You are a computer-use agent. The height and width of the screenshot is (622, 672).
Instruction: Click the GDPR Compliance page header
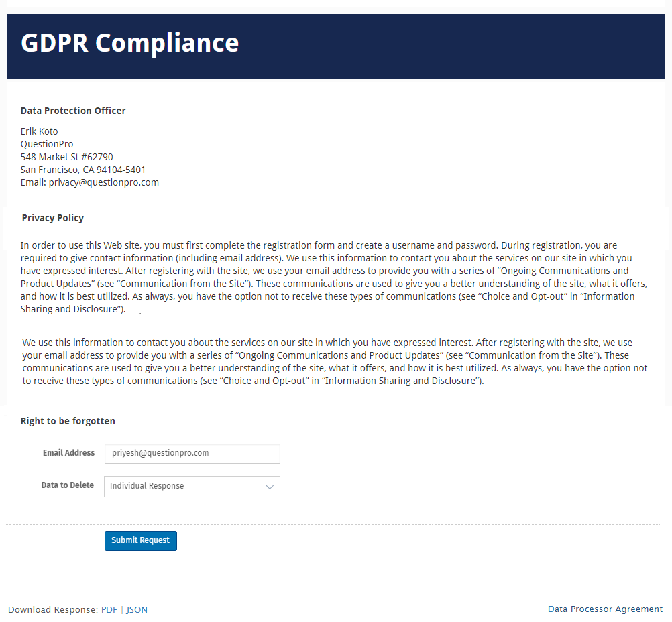pos(129,42)
